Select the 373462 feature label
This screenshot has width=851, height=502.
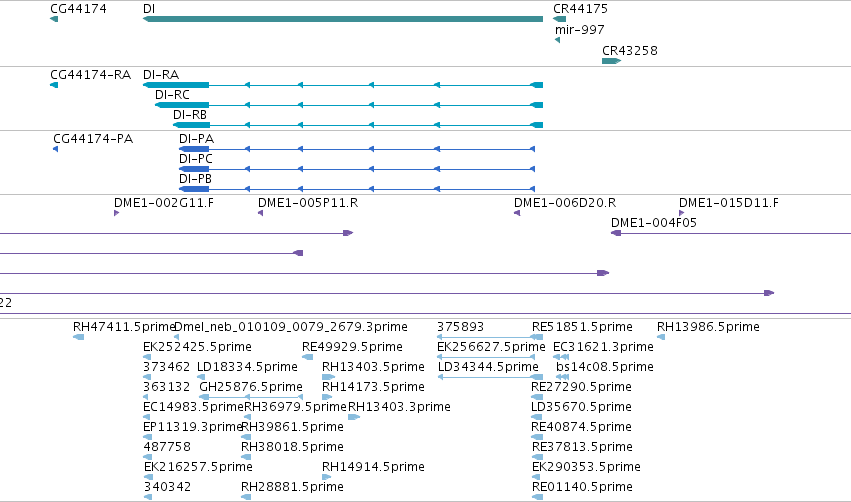pos(167,367)
